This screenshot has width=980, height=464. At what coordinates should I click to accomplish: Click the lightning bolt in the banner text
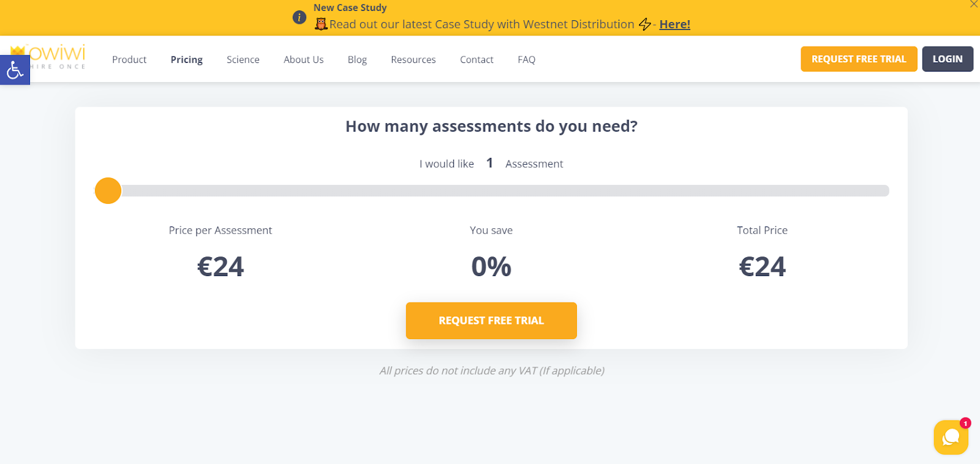click(x=644, y=24)
